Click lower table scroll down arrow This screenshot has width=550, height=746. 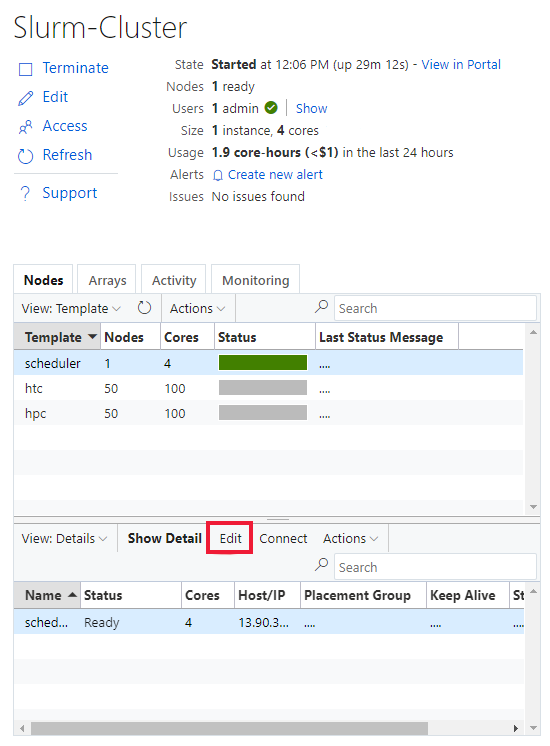coord(533,728)
